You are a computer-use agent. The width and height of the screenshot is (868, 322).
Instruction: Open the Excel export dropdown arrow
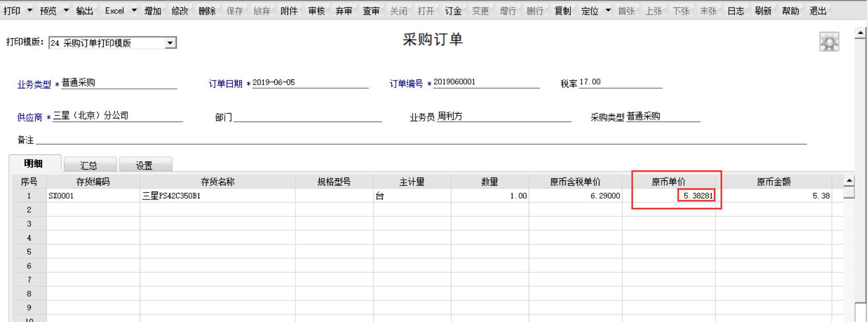click(134, 11)
